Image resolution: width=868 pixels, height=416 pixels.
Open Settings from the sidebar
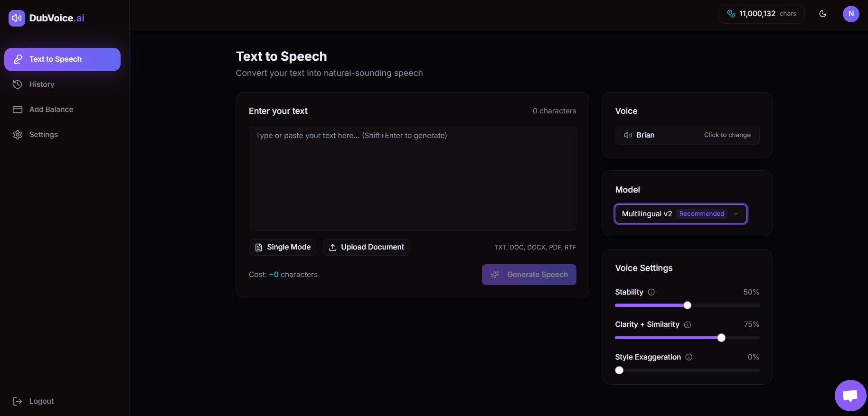point(62,135)
